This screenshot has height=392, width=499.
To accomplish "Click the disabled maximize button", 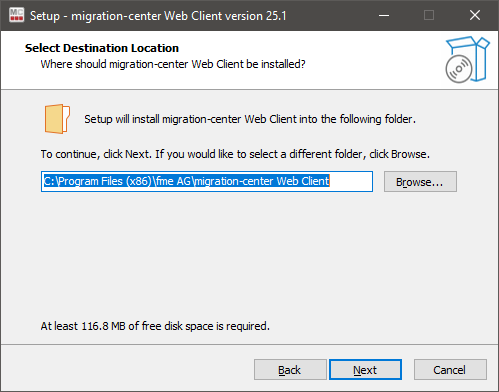I will [429, 15].
